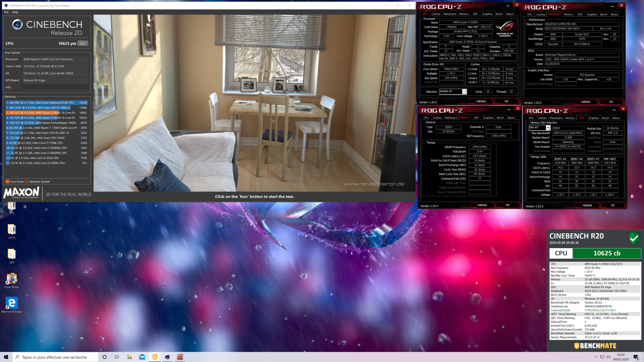This screenshot has width=644, height=362.
Task: Open the Mainboard tab in the CPU-Z CPU window
Action: pos(449,14)
